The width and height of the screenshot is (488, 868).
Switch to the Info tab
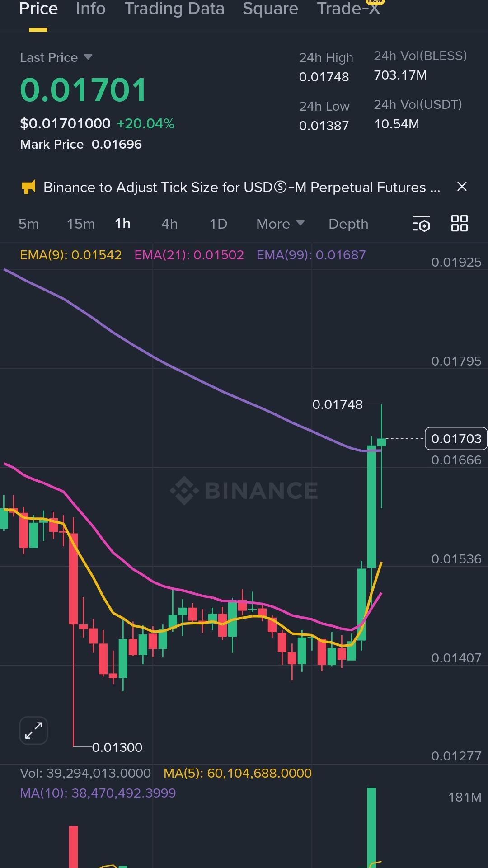tap(91, 9)
